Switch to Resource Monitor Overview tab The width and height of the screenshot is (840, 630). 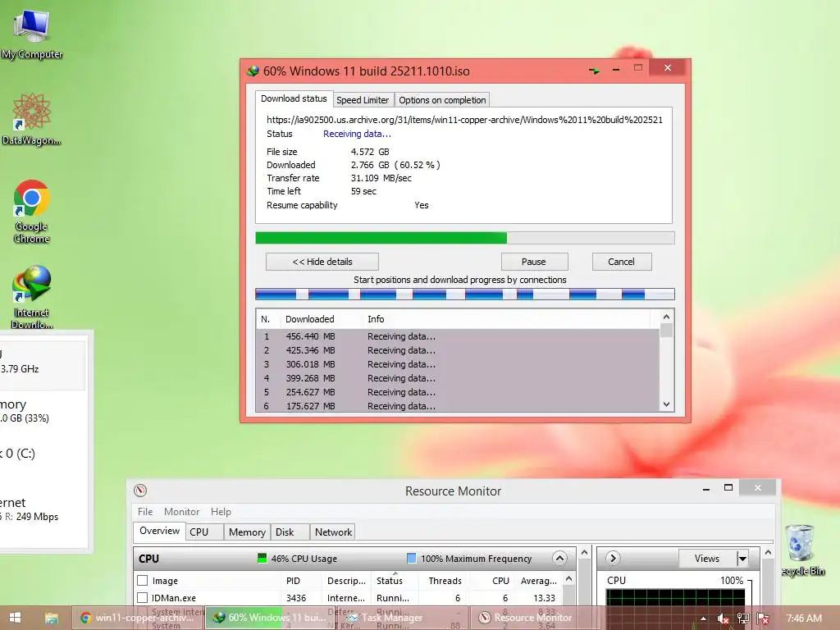pyautogui.click(x=160, y=531)
